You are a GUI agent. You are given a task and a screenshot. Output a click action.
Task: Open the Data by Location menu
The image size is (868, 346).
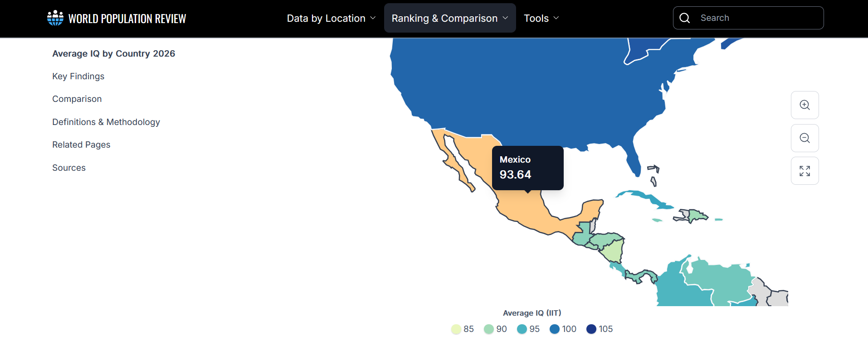point(331,18)
